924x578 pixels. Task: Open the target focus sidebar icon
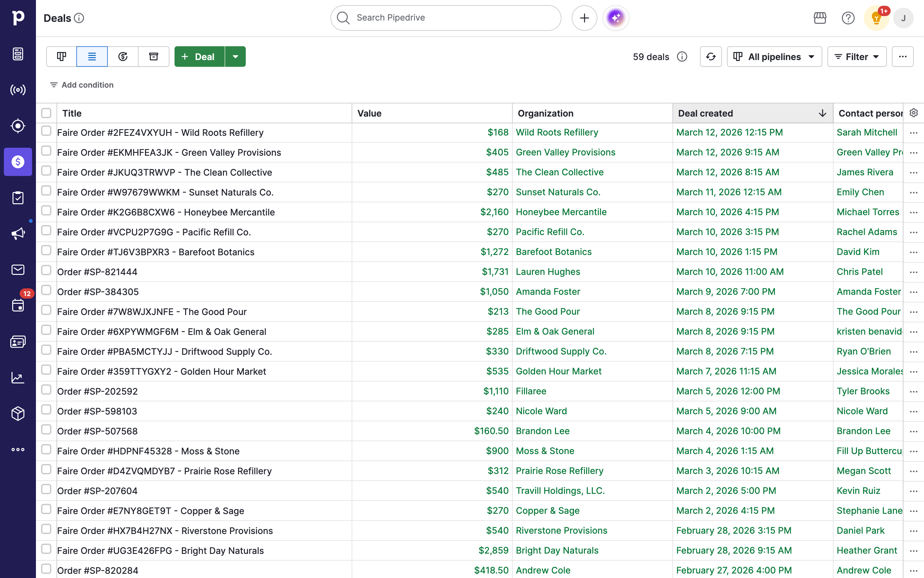click(x=18, y=126)
